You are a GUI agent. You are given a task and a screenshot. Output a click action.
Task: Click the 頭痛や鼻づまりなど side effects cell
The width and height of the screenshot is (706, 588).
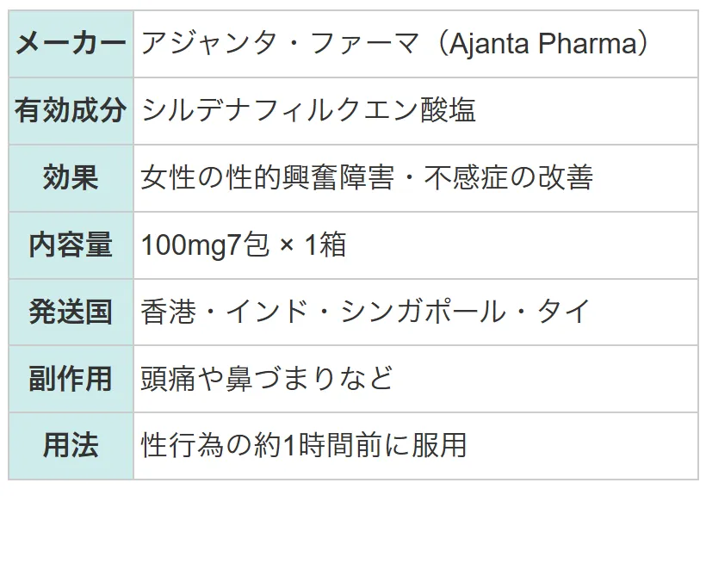(x=416, y=379)
